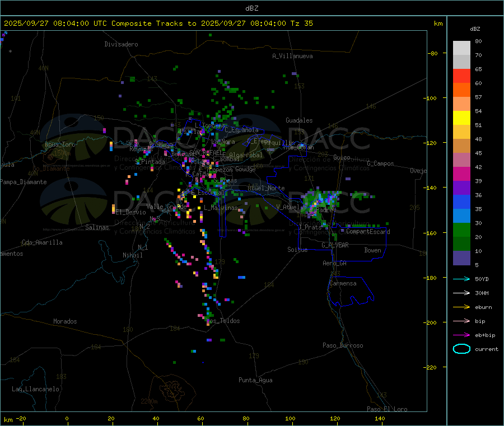Click the El_Desvio map label

coord(130,212)
